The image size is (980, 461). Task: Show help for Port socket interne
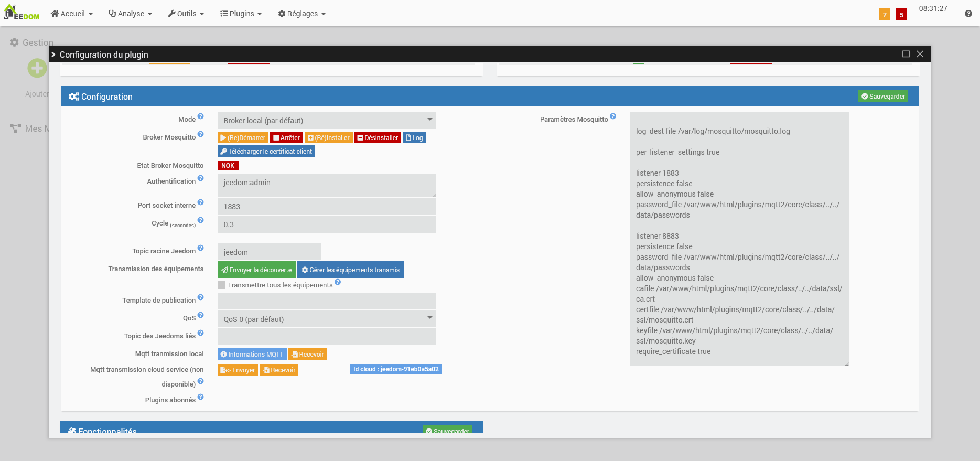(x=200, y=202)
